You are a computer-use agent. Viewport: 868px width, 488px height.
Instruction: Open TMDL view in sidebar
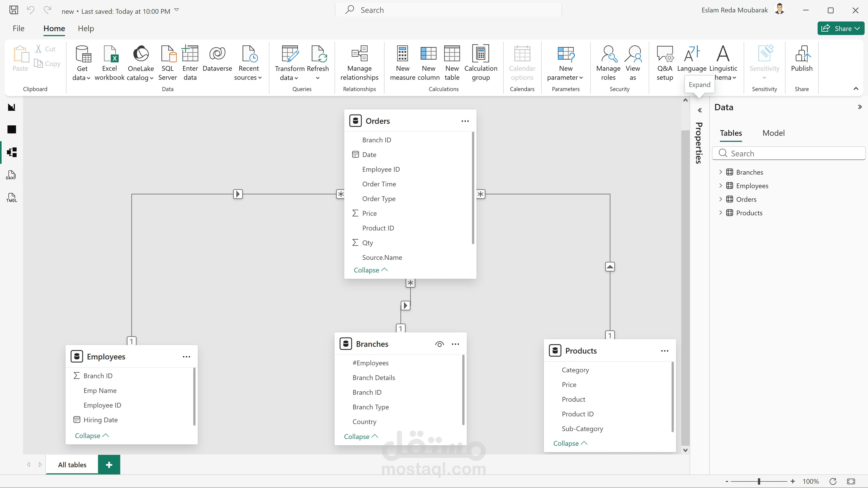click(12, 198)
